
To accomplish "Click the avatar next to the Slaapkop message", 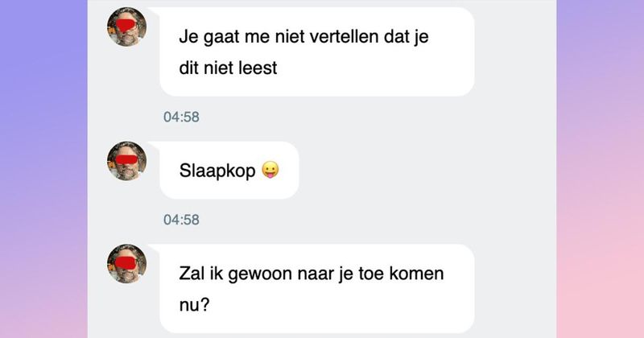I will pyautogui.click(x=127, y=161).
